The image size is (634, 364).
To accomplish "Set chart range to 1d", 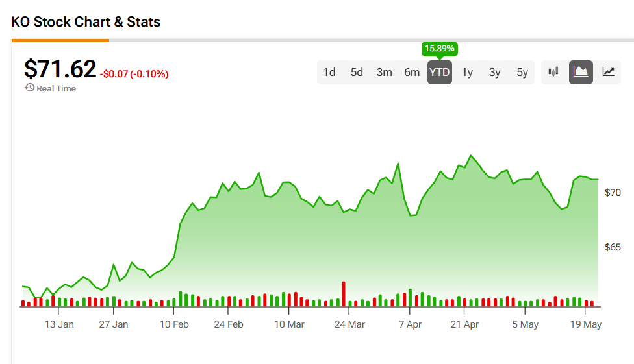I will pyautogui.click(x=329, y=72).
